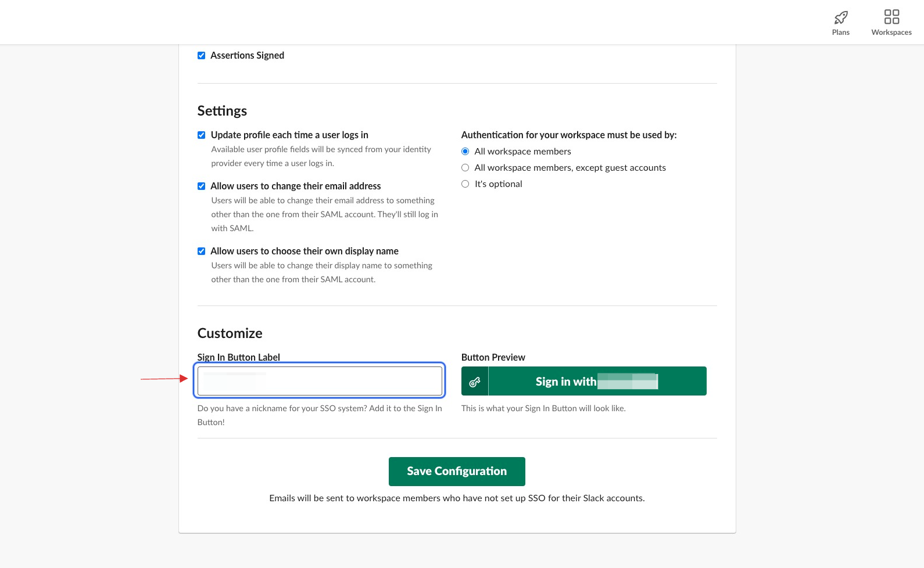Click the Sign in with preview button
Screen dimensions: 924x568
(x=584, y=381)
